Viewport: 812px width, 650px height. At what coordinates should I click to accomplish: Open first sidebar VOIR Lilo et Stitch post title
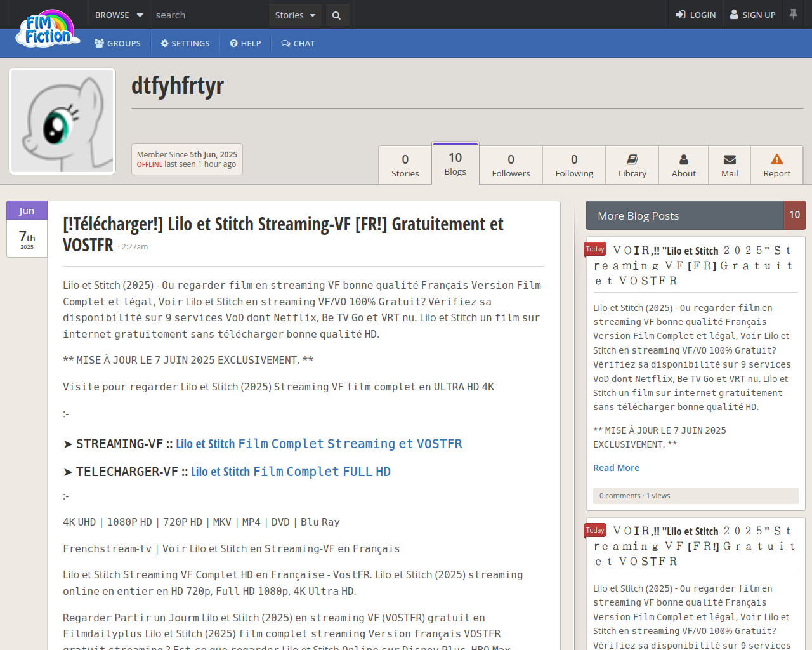click(694, 265)
